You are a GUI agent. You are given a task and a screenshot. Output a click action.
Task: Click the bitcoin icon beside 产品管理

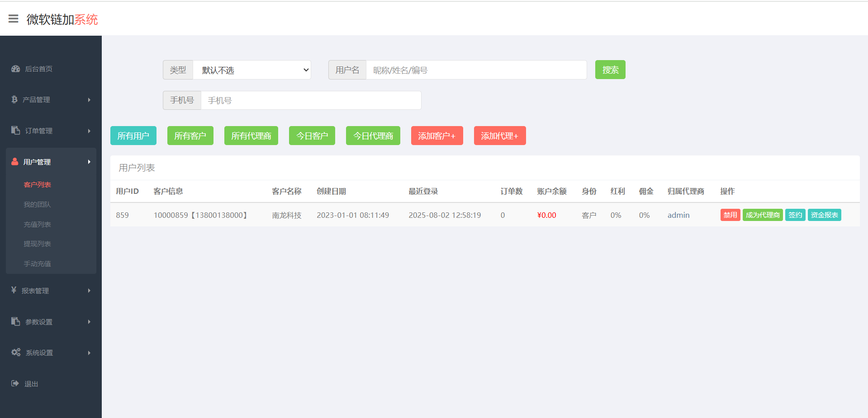(x=14, y=99)
